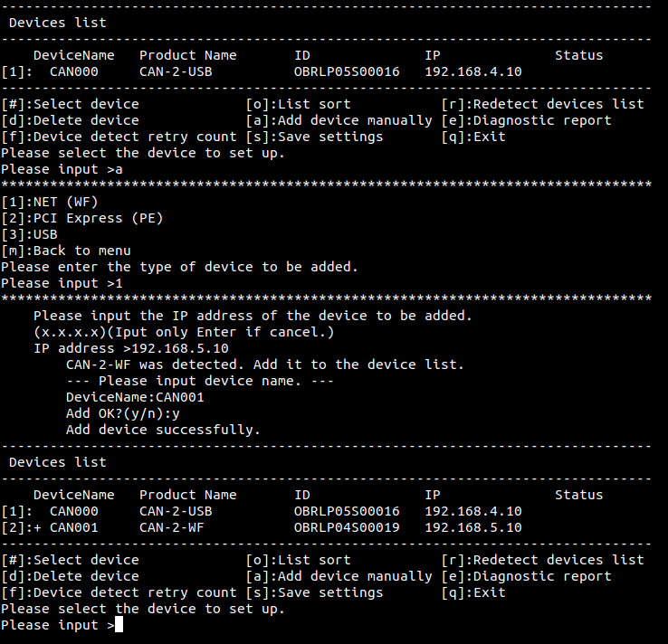Click the bottom [q]:Exit option
668x644 pixels.
coord(473,592)
